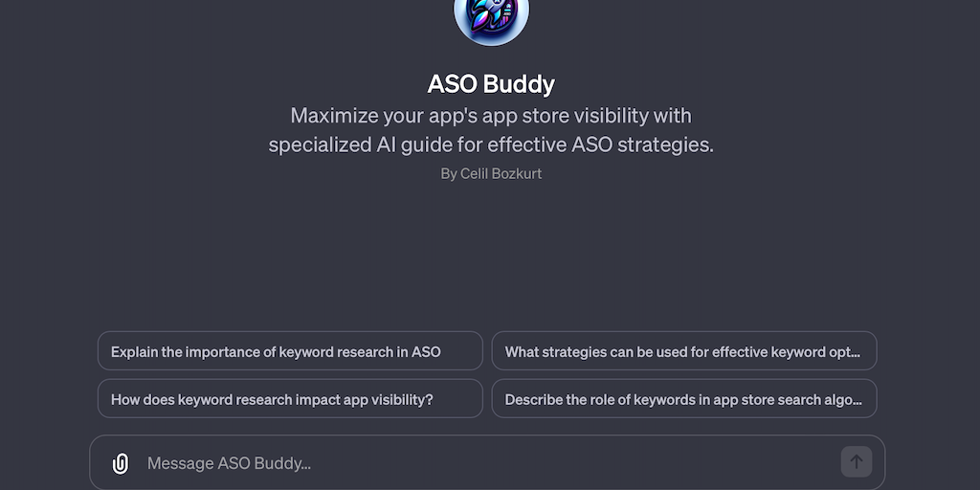Ask how keyword research impacts app visibility

pos(290,399)
